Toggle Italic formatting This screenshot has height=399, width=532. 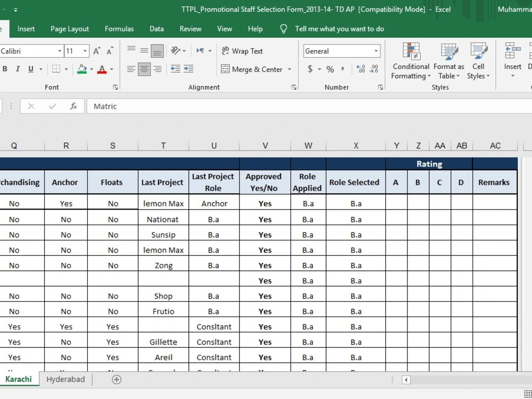pos(18,69)
